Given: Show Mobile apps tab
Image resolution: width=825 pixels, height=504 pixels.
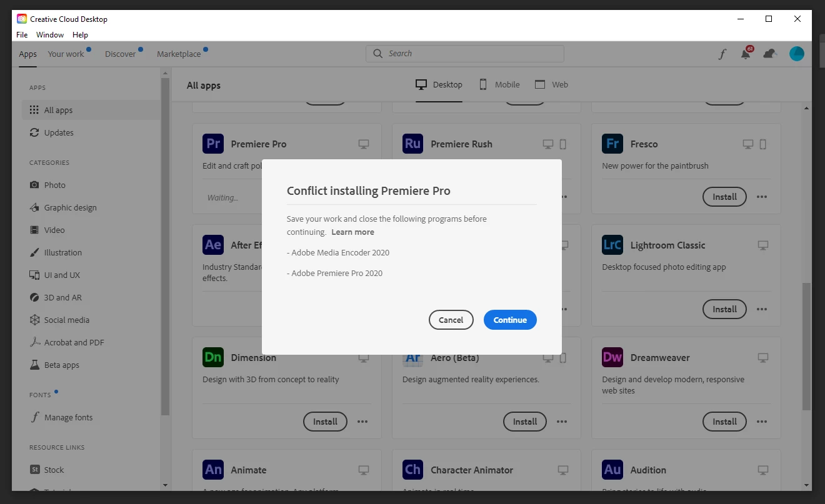Looking at the screenshot, I should pyautogui.click(x=499, y=85).
